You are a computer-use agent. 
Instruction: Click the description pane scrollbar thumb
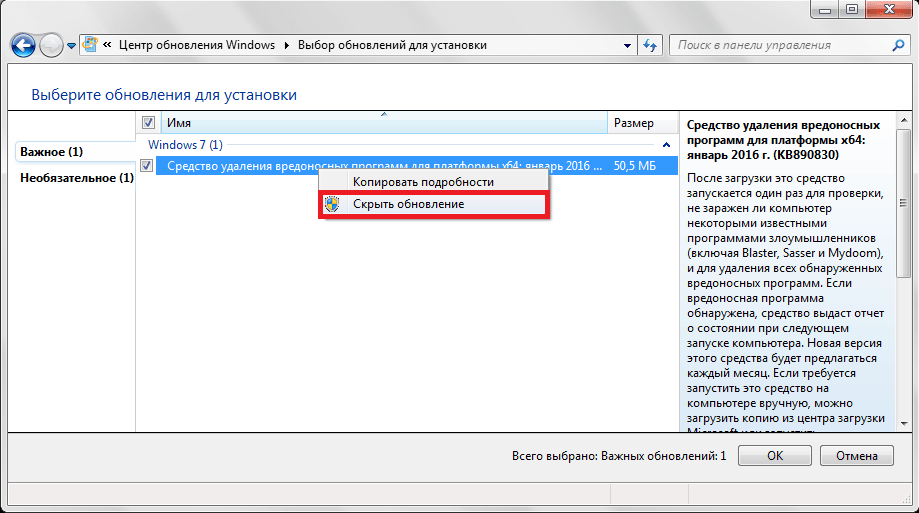903,203
